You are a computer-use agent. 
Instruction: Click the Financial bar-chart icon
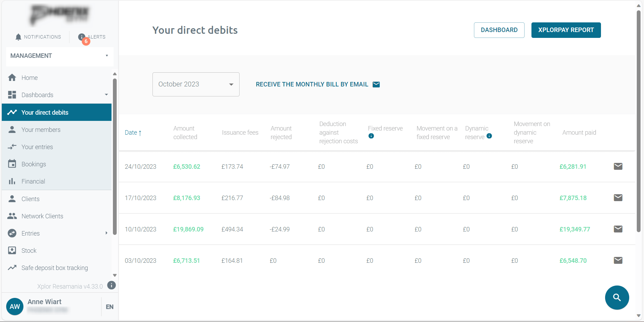12,181
